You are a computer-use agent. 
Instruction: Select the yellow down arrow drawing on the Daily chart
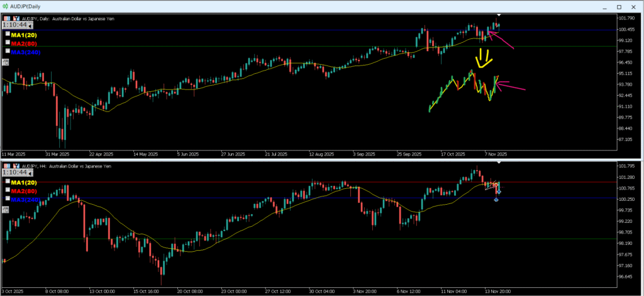pos(484,60)
